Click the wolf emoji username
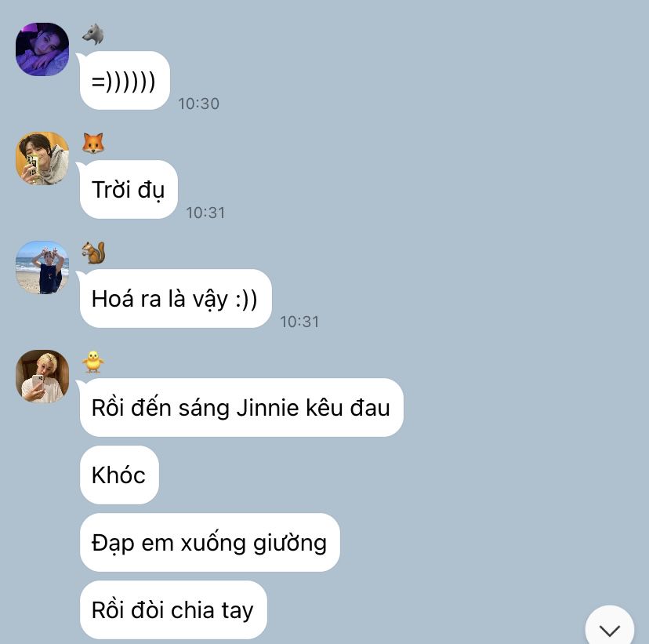Image resolution: width=649 pixels, height=644 pixels. click(93, 34)
